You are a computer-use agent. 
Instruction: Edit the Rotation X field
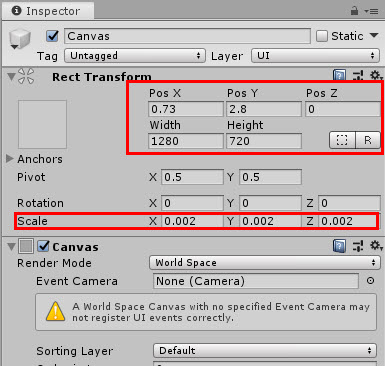[192, 203]
